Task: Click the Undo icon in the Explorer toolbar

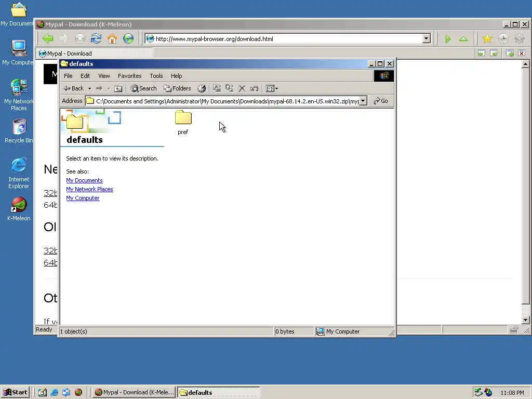Action: click(254, 88)
